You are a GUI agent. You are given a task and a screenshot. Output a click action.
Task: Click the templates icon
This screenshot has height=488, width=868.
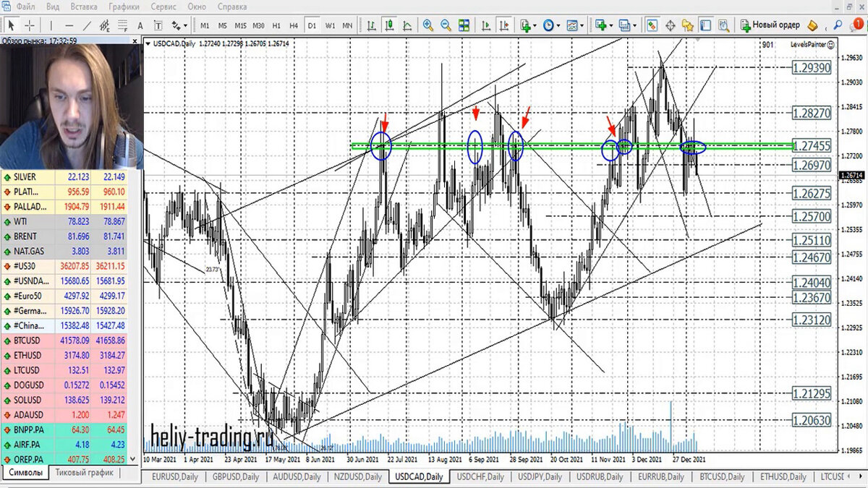(571, 25)
